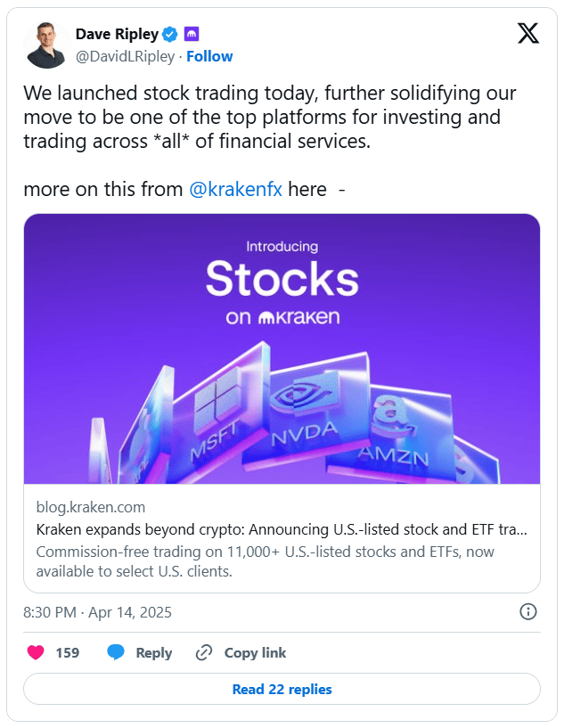Open Kraken expands beyond crypto article headline

[x=282, y=529]
